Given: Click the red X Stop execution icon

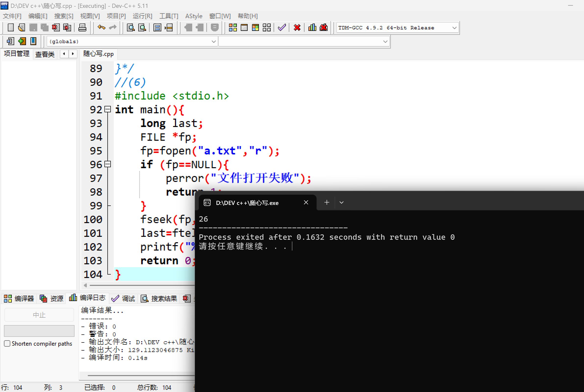Looking at the screenshot, I should click(x=297, y=27).
